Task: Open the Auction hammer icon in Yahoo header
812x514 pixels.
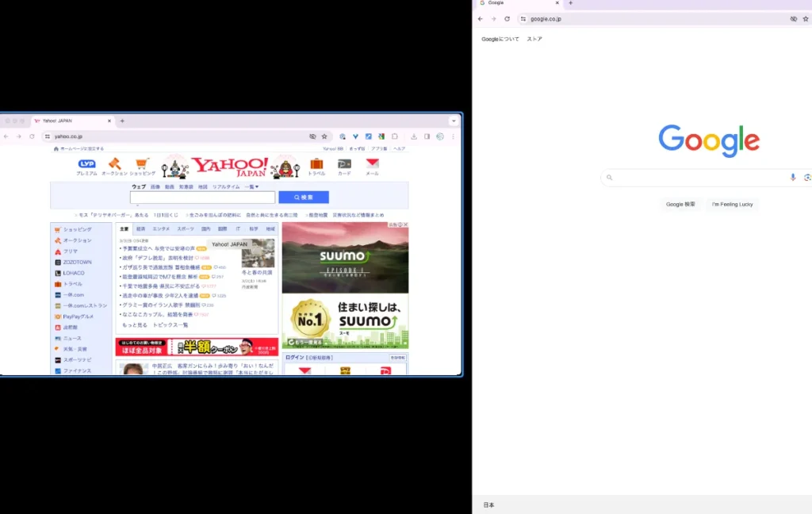Action: pyautogui.click(x=114, y=163)
